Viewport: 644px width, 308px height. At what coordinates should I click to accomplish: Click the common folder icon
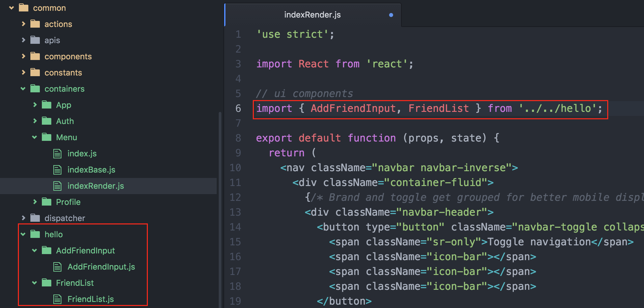23,7
